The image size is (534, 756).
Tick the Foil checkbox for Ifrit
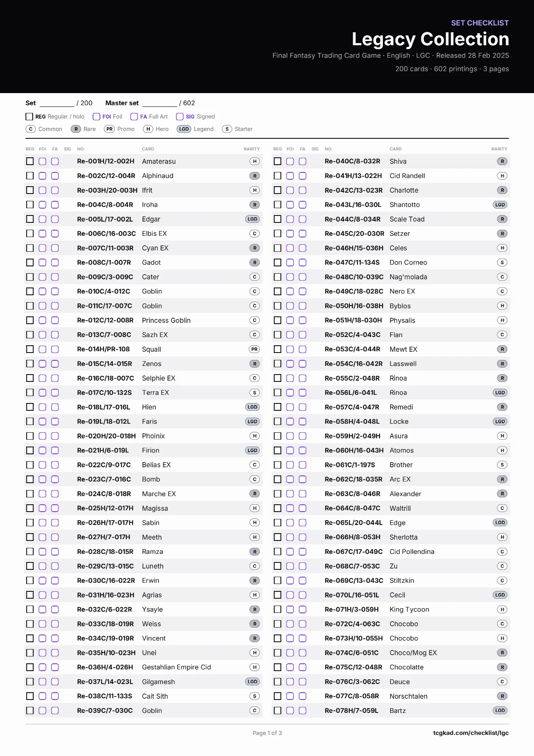[42, 190]
